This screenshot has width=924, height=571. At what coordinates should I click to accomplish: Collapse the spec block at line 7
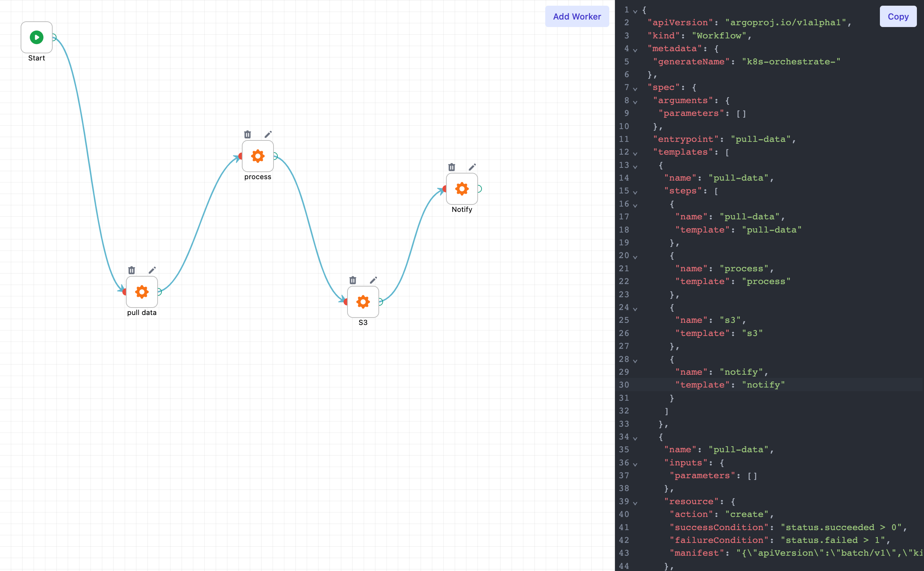635,89
